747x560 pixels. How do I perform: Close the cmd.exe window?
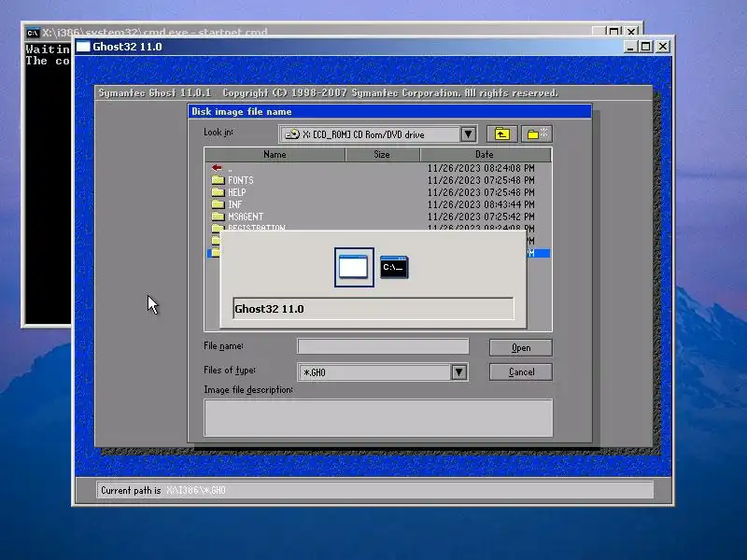click(x=631, y=32)
